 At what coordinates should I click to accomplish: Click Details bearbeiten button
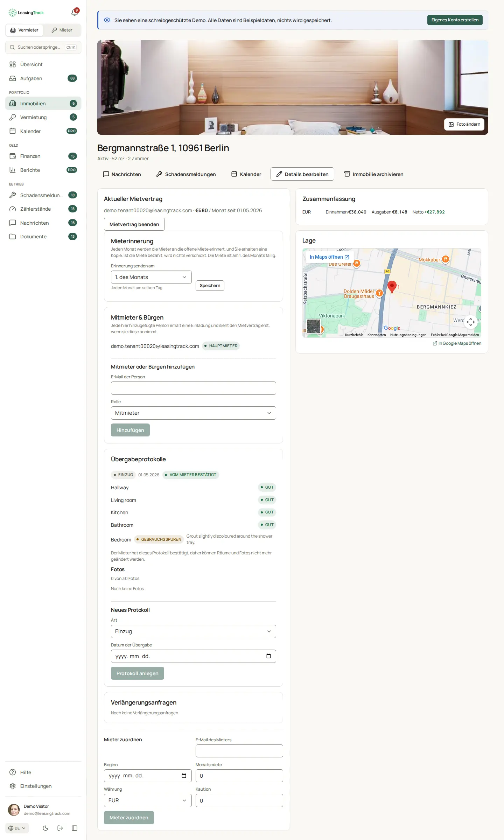tap(302, 174)
